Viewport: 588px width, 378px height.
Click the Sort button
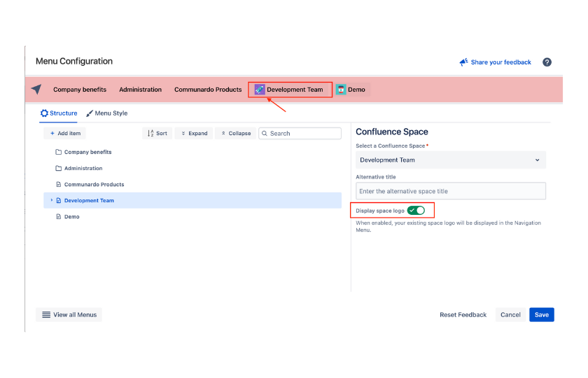(x=157, y=134)
